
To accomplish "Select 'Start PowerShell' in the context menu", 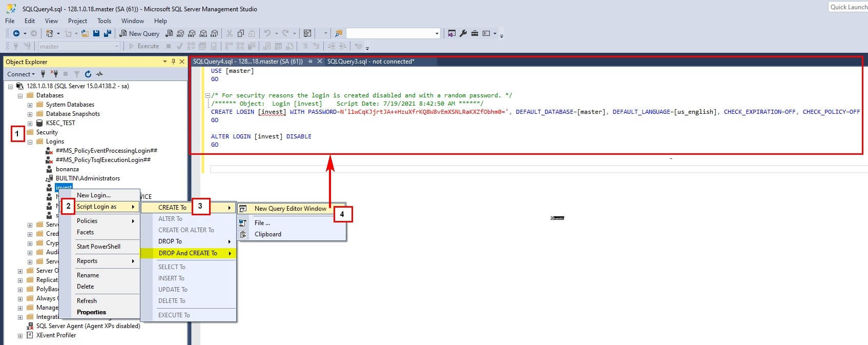I will click(99, 247).
